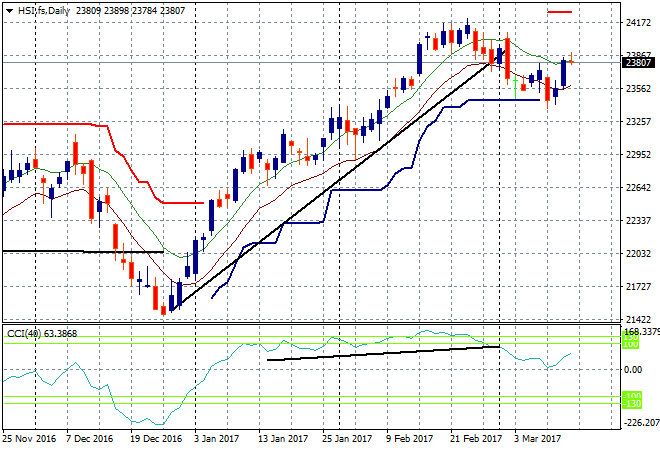Click the 22337 price axis label
Image resolution: width=660 pixels, height=450 pixels.
[x=639, y=221]
